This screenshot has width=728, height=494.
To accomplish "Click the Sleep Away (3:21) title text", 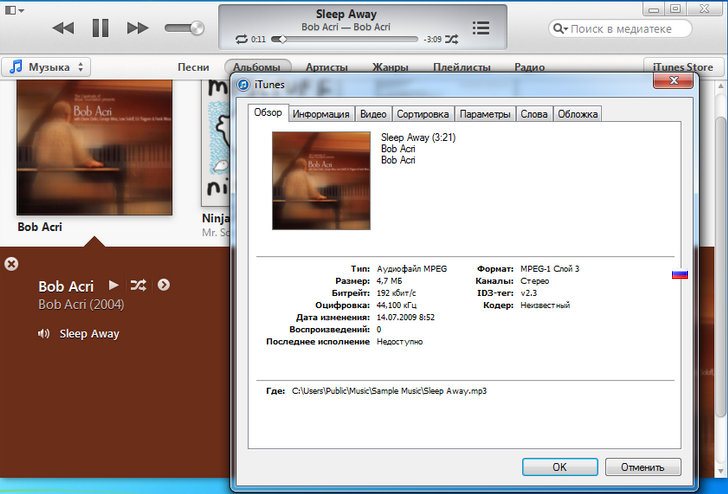I will (418, 137).
